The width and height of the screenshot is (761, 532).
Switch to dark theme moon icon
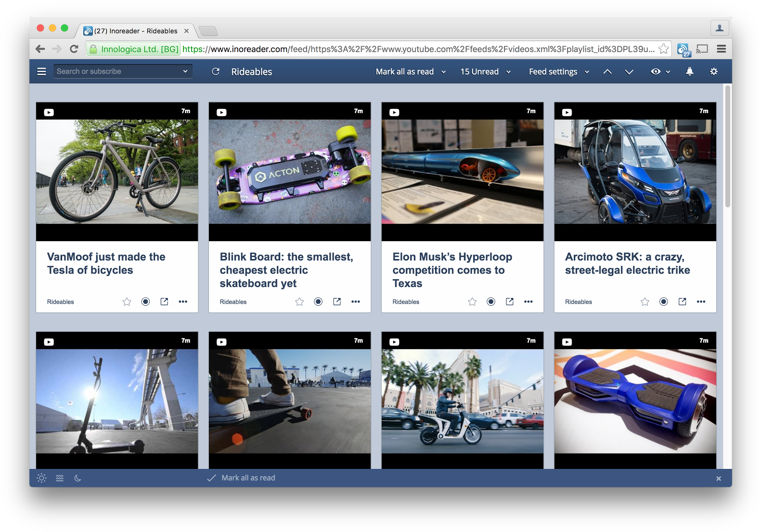point(77,478)
